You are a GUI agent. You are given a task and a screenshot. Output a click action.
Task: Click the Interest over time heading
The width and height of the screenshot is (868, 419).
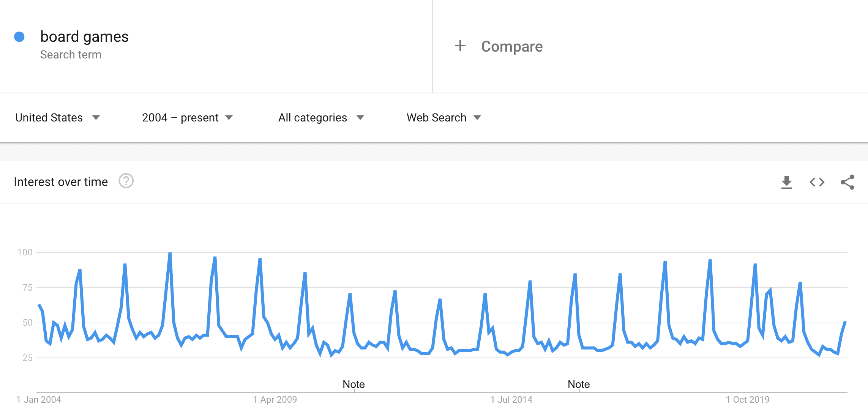[x=61, y=182]
